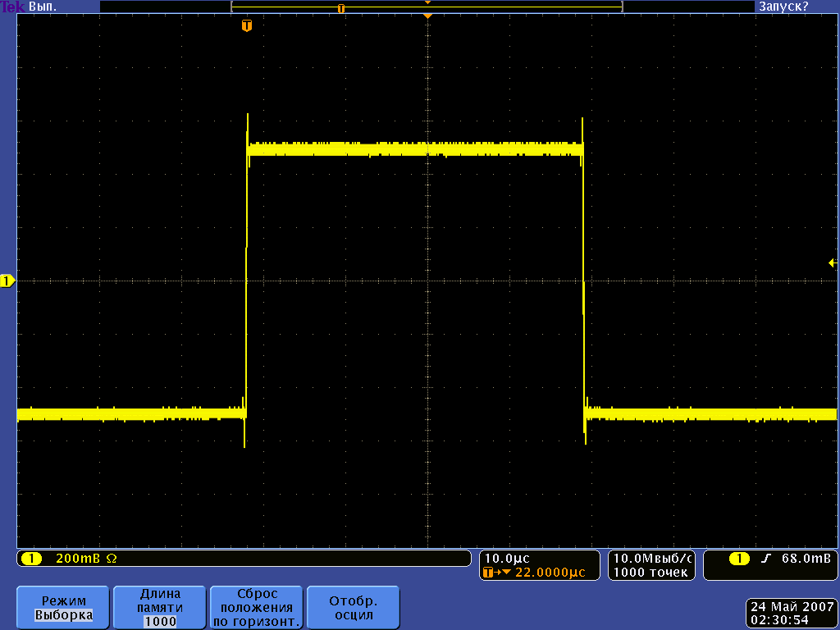Screen dimensions: 840x630
Task: Click the channel 1 badge beside 200mB
Action: [x=31, y=559]
